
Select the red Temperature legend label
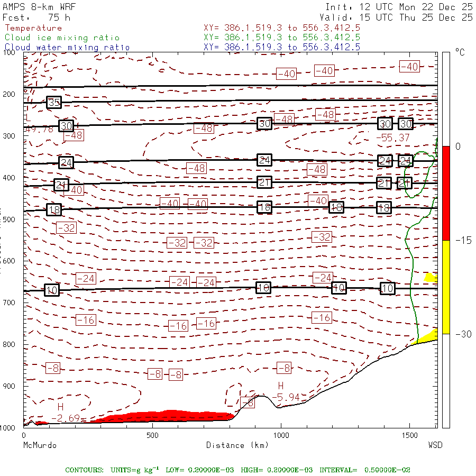click(33, 28)
